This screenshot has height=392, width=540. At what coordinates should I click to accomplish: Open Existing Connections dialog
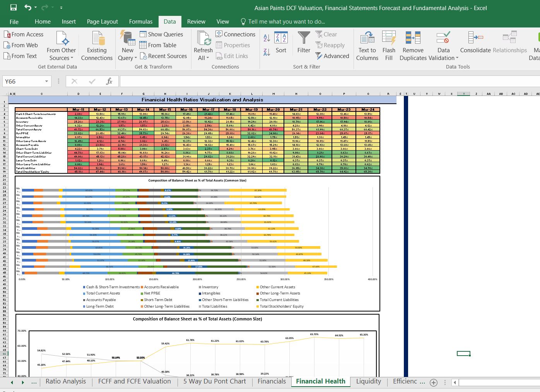(97, 46)
